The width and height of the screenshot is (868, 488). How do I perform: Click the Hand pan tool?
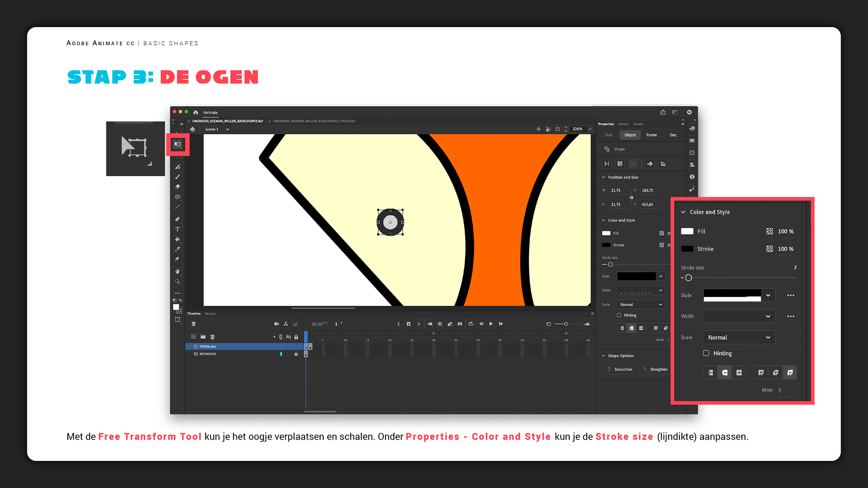pyautogui.click(x=178, y=271)
